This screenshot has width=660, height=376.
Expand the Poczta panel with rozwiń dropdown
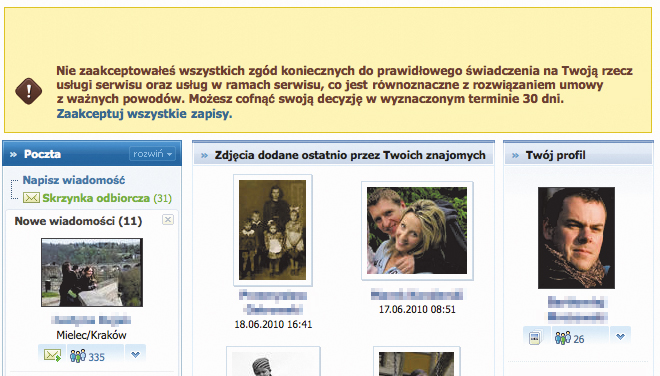152,154
